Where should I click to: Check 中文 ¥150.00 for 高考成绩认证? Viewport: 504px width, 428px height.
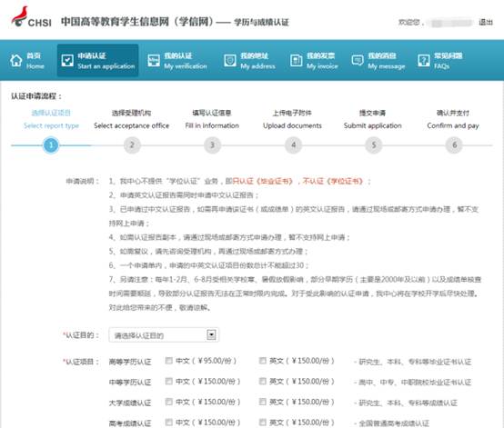168,423
